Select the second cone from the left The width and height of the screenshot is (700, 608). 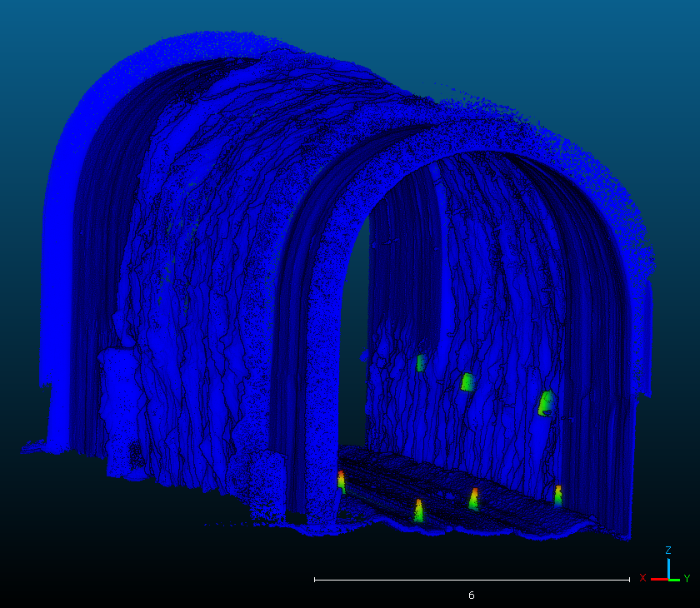pos(418,511)
